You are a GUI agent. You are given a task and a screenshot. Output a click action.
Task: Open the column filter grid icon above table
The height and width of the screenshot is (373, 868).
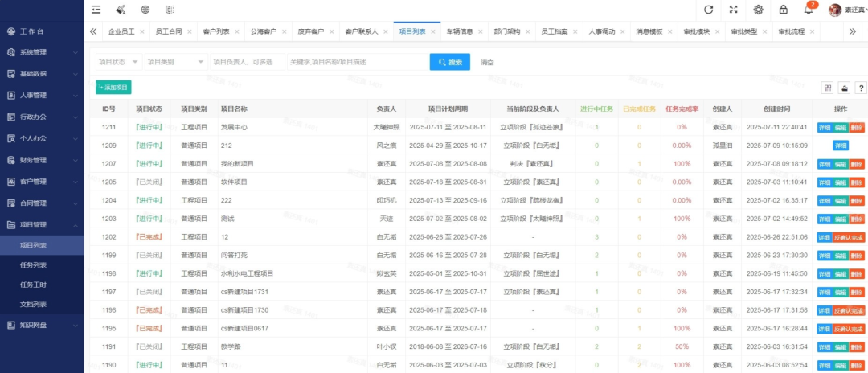tap(828, 88)
